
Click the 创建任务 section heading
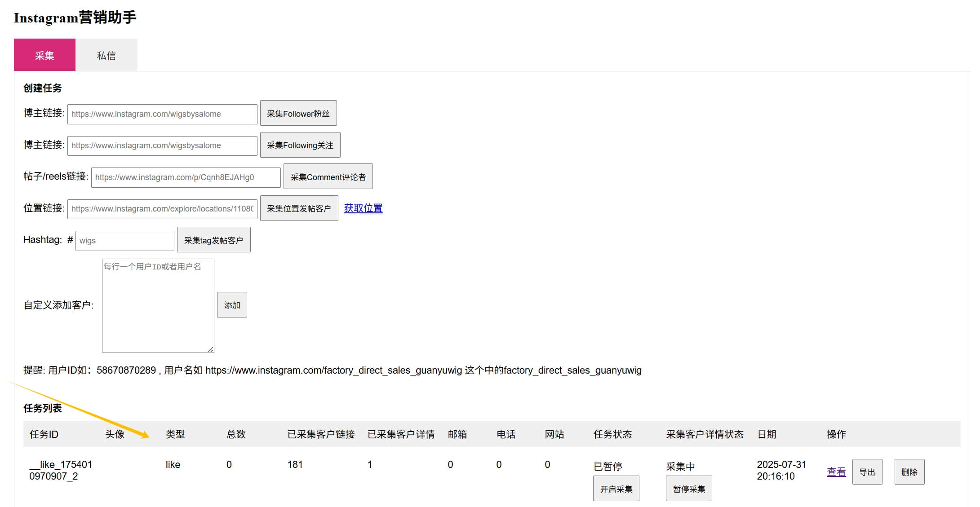click(43, 88)
